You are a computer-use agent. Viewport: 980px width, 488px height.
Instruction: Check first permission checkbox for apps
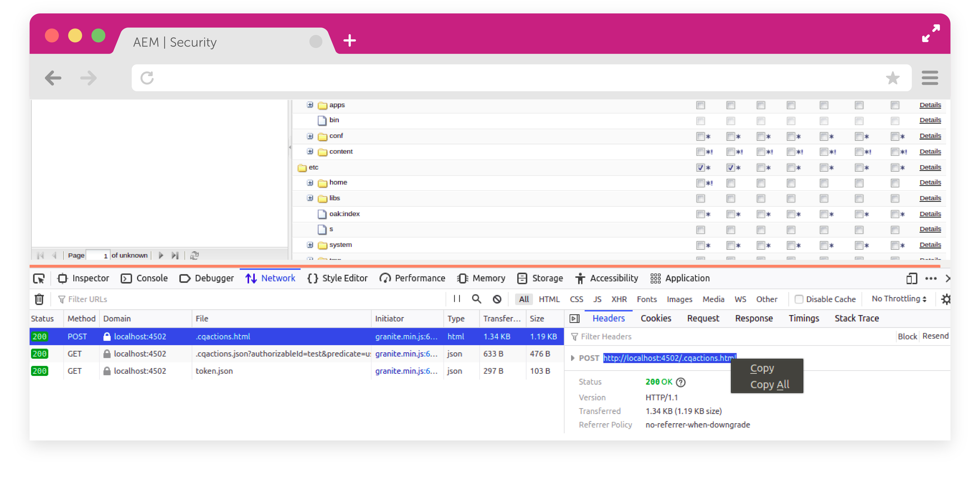click(x=700, y=105)
